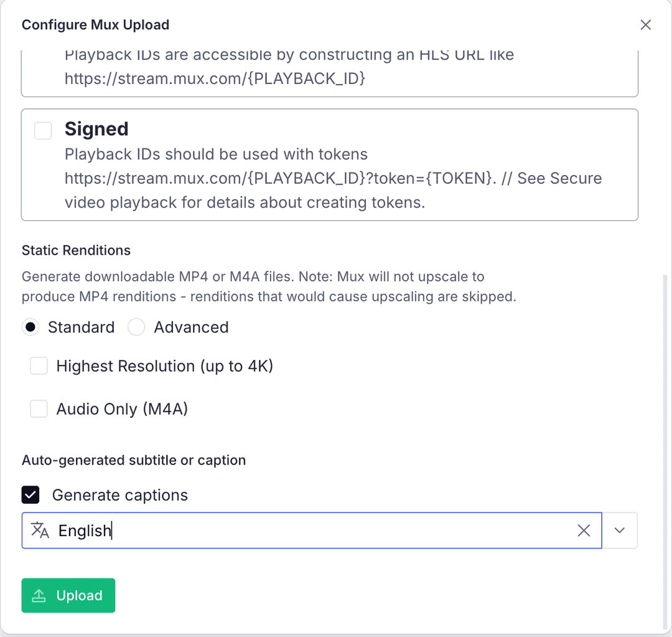The height and width of the screenshot is (637, 672).
Task: Click the Generate captions label
Action: (119, 495)
